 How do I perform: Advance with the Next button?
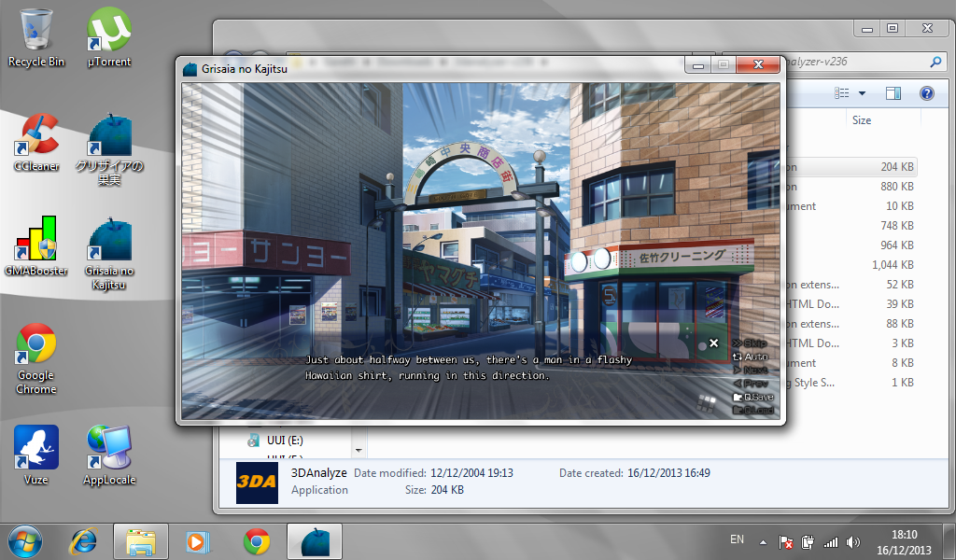coord(754,370)
